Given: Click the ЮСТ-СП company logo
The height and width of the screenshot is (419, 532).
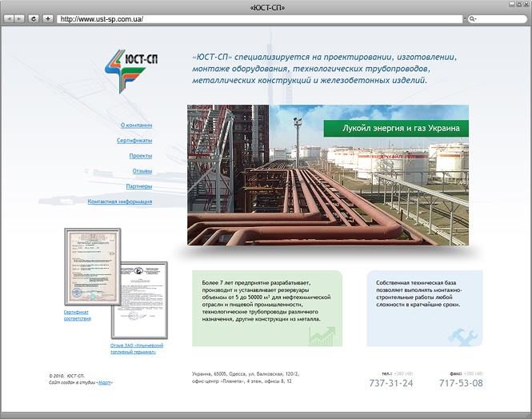Looking at the screenshot, I should click(131, 71).
